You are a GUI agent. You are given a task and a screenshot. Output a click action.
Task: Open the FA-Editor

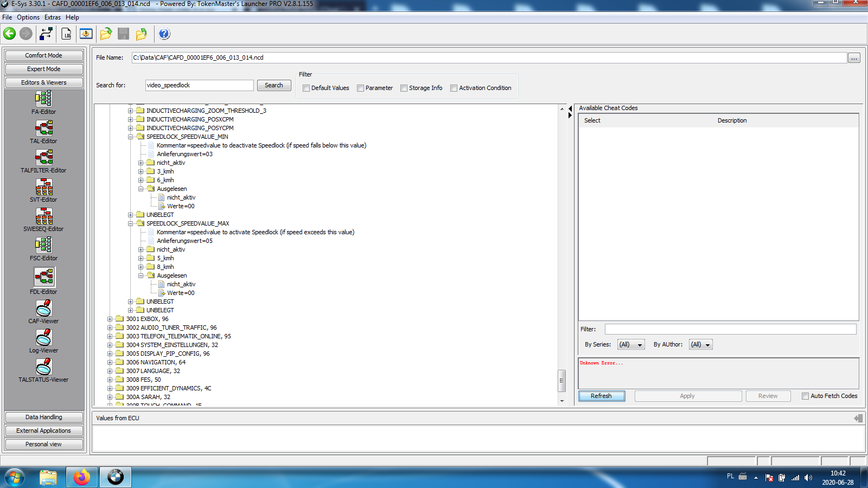[43, 102]
